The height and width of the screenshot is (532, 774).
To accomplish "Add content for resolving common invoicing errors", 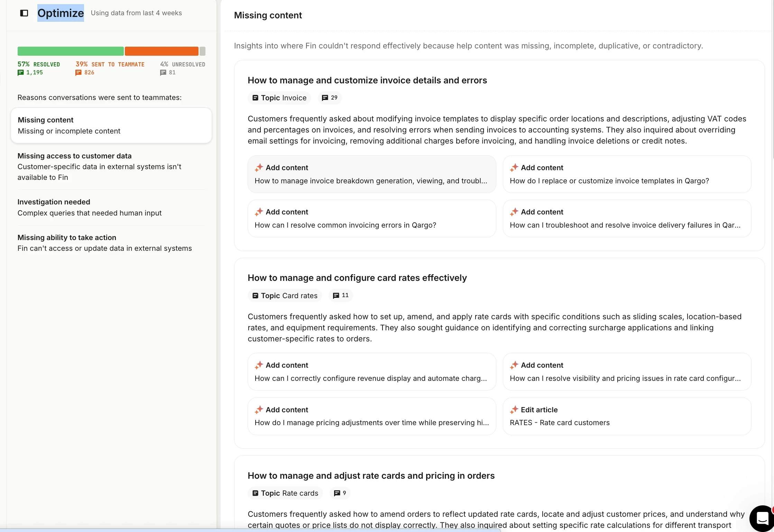I will click(372, 218).
